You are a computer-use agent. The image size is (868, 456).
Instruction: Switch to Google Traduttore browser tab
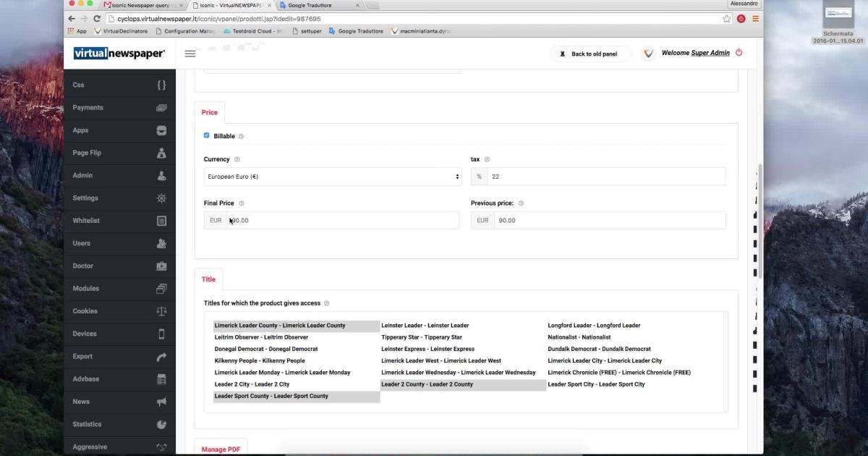[x=315, y=5]
